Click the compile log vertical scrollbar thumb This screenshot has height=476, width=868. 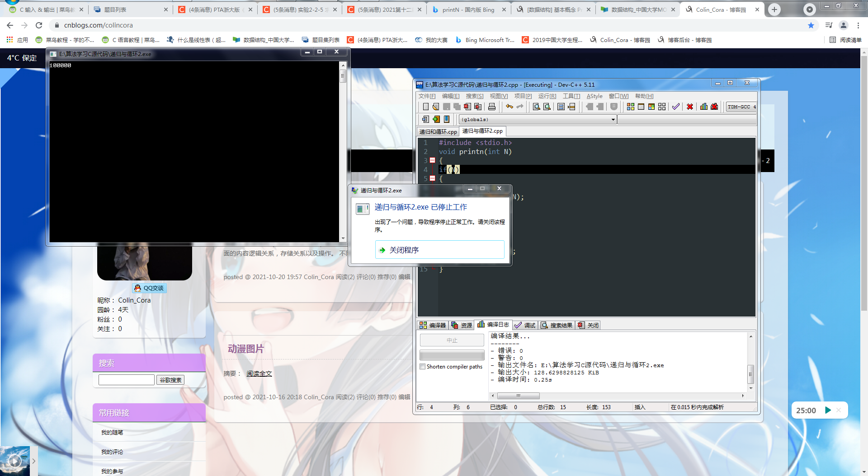click(x=750, y=374)
